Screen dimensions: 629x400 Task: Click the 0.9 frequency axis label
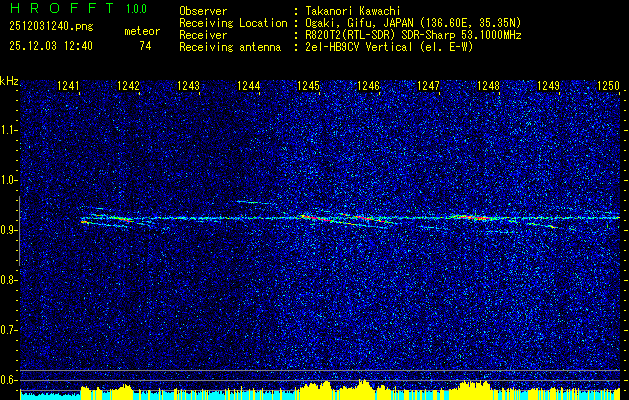click(x=7, y=230)
